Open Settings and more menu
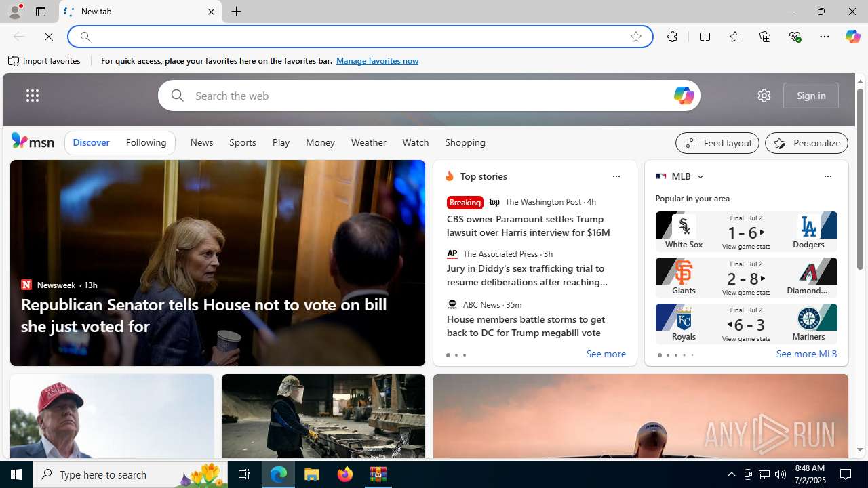Image resolution: width=868 pixels, height=488 pixels. [x=825, y=37]
